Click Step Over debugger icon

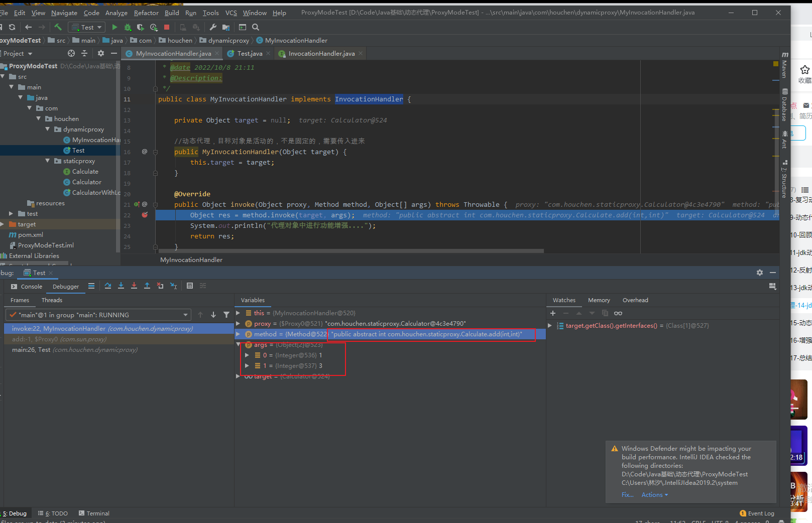108,286
